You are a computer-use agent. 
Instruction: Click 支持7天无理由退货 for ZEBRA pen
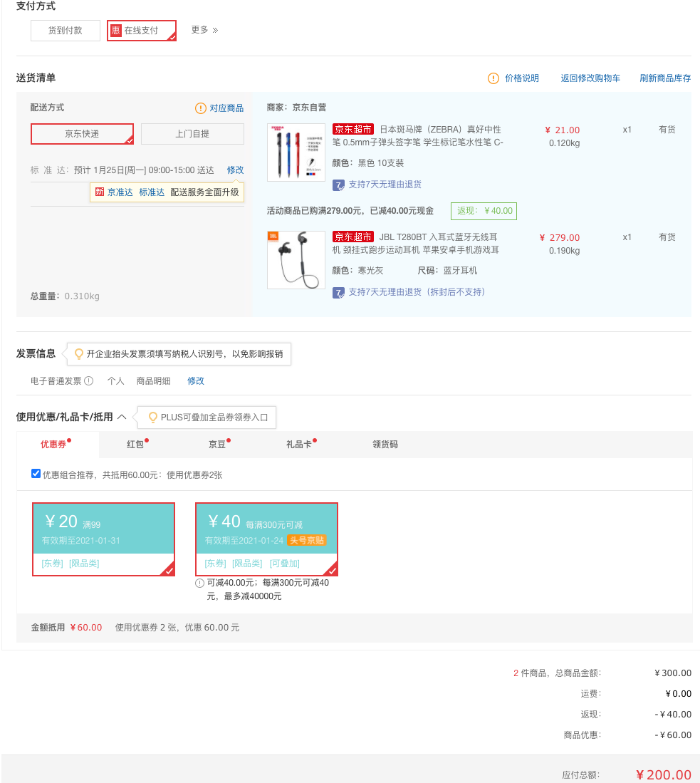coord(385,185)
